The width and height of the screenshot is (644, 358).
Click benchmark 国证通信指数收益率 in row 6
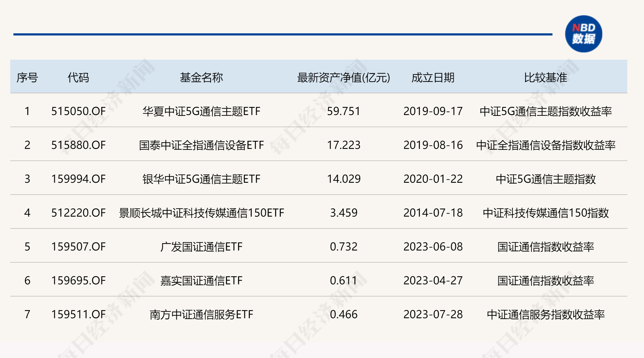click(546, 281)
